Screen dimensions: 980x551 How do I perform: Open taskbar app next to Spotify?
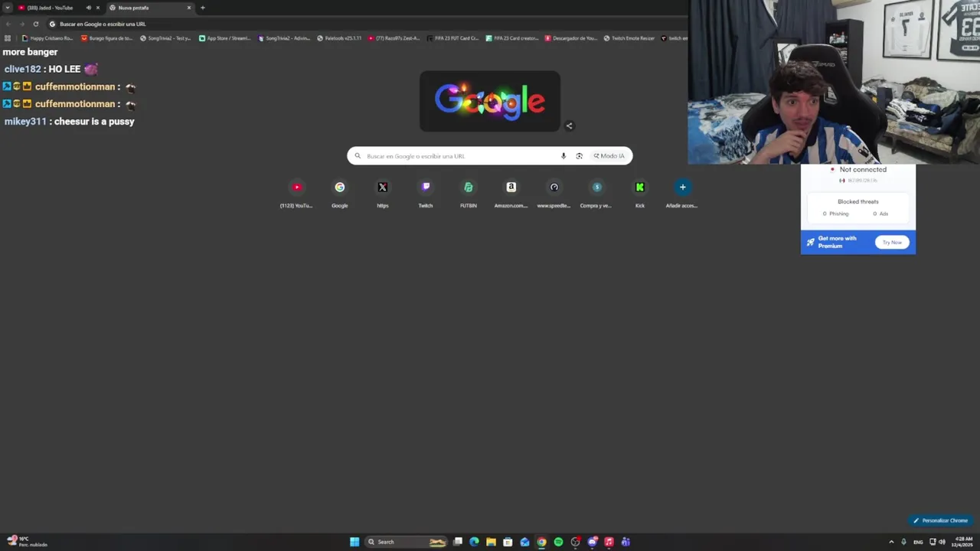point(575,542)
